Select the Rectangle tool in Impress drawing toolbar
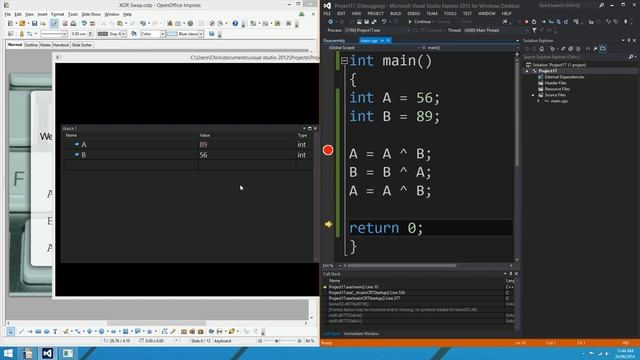 (38, 331)
